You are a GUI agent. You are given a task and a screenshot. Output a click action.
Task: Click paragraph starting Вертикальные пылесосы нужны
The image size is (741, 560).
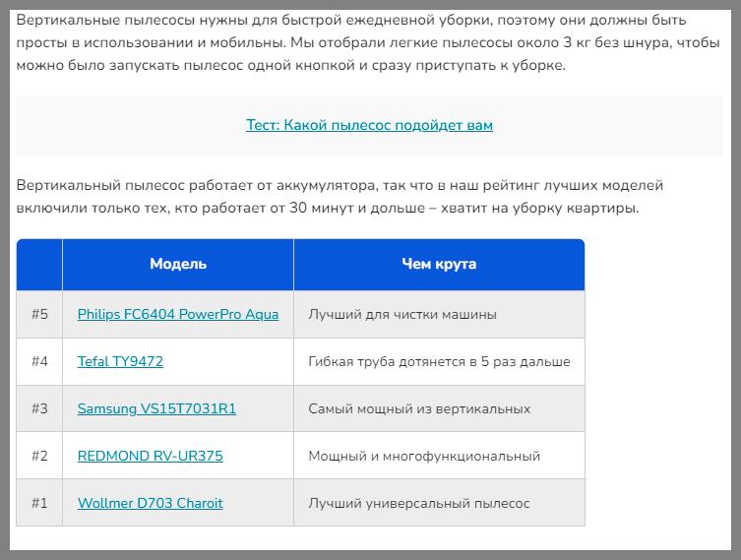point(368,42)
